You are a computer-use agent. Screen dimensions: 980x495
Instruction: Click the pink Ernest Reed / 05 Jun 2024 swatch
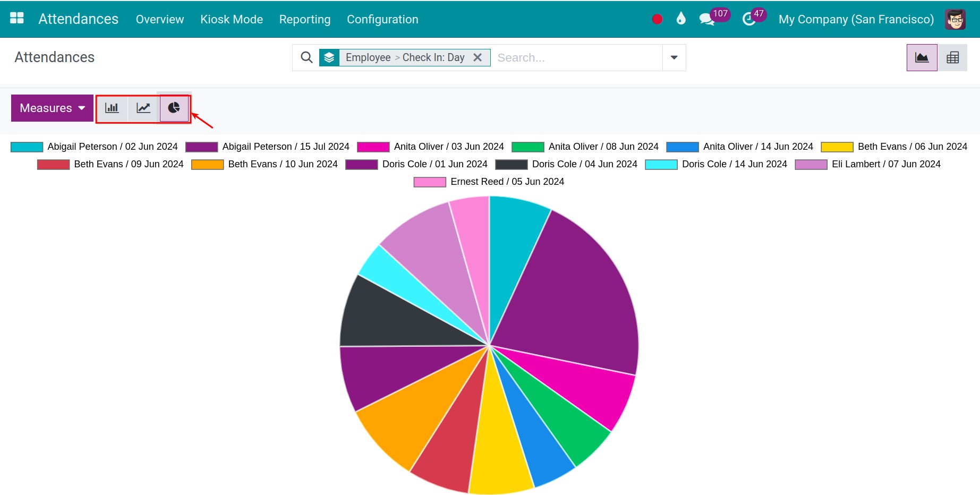[430, 182]
